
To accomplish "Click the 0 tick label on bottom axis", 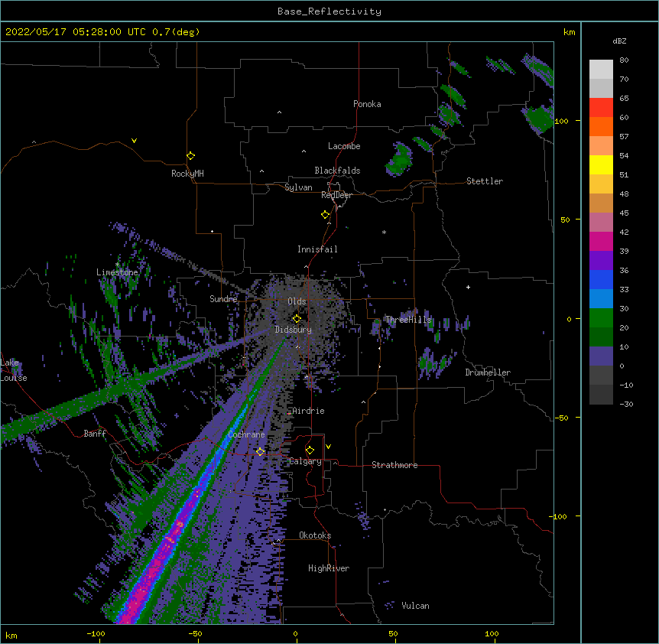I will [x=295, y=633].
